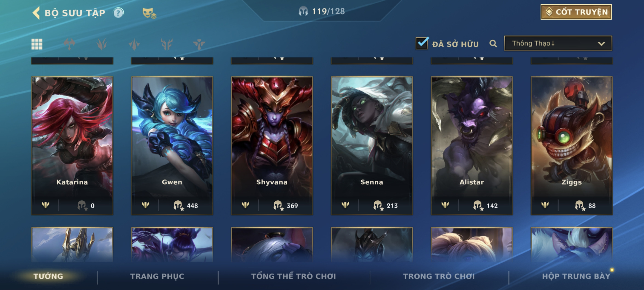Image resolution: width=644 pixels, height=290 pixels.
Task: Click Katarina's mastery emblem icon
Action: 46,205
